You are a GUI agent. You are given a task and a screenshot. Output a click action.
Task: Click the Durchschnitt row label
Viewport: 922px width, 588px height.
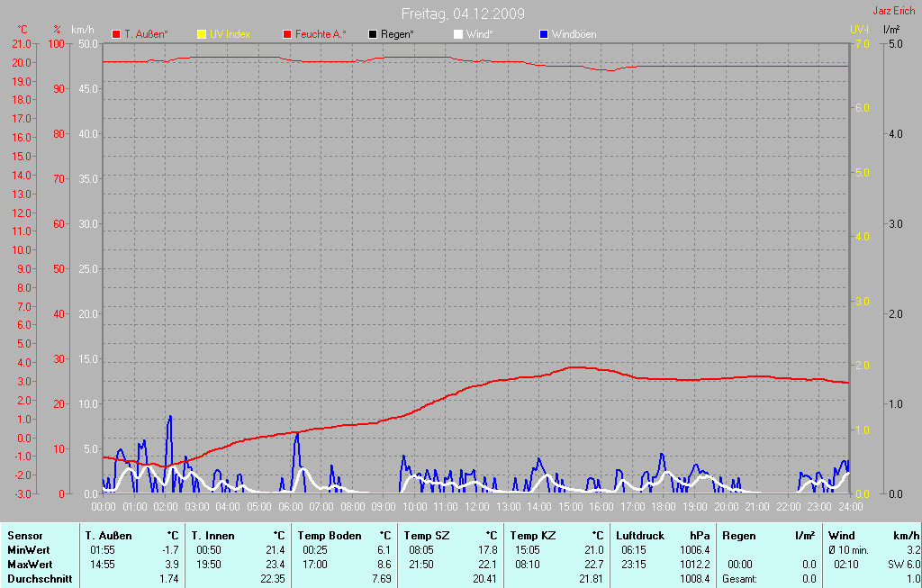click(39, 579)
